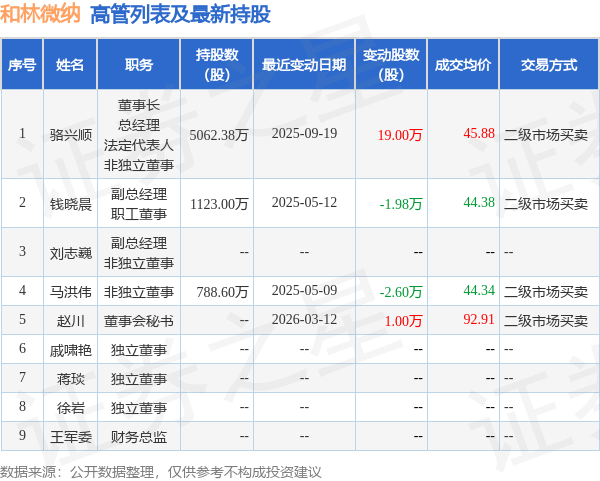Viewport: 600px width, 481px height.
Task: Click the average price 44.34
Action: click(479, 290)
